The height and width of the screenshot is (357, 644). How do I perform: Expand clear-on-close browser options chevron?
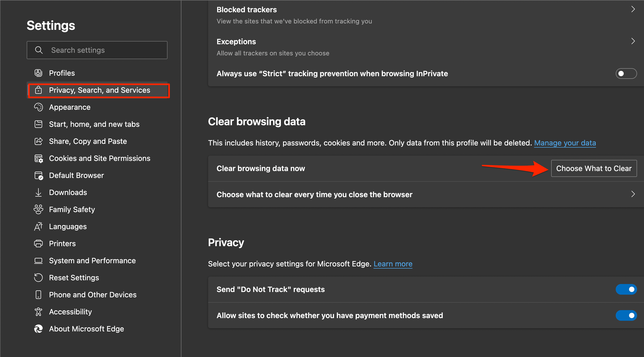click(x=633, y=194)
